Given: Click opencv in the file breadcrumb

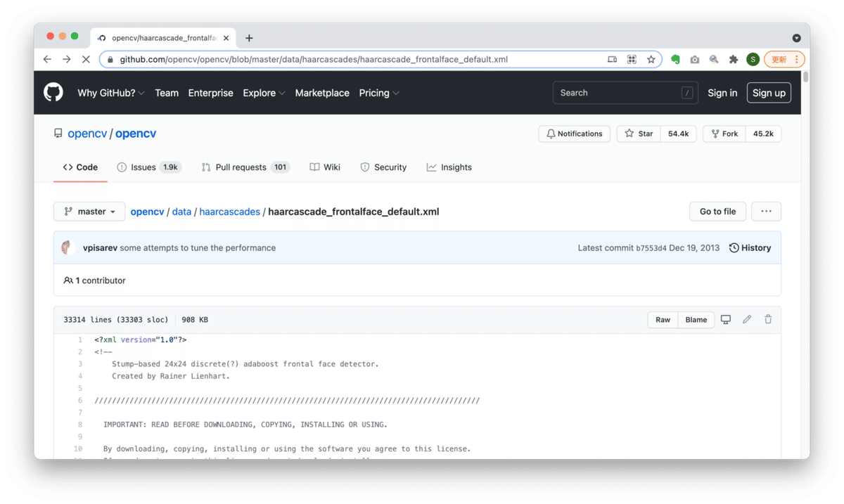Looking at the screenshot, I should 147,212.
